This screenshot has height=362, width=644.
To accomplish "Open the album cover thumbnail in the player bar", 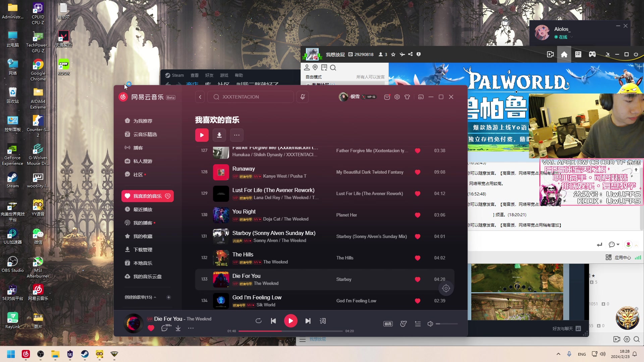I will click(x=133, y=323).
